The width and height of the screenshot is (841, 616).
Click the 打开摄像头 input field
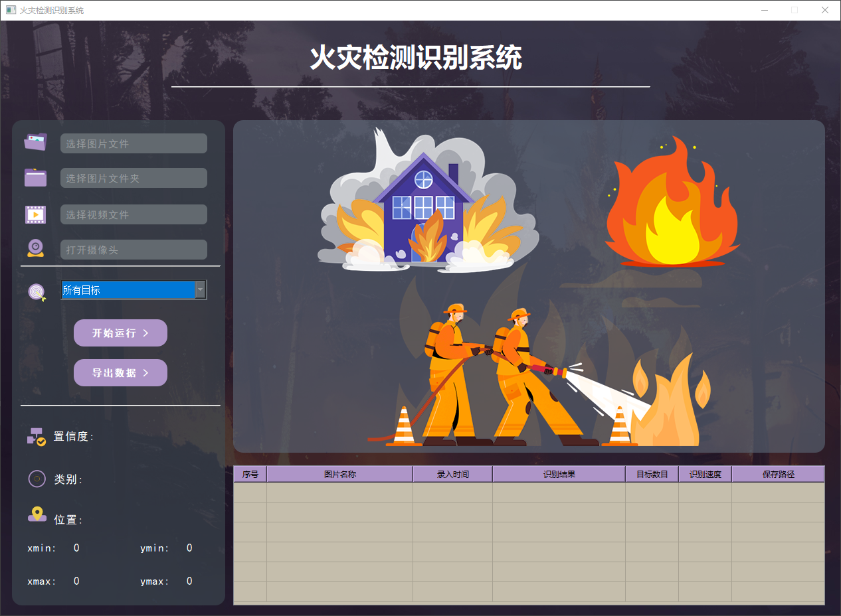(134, 250)
